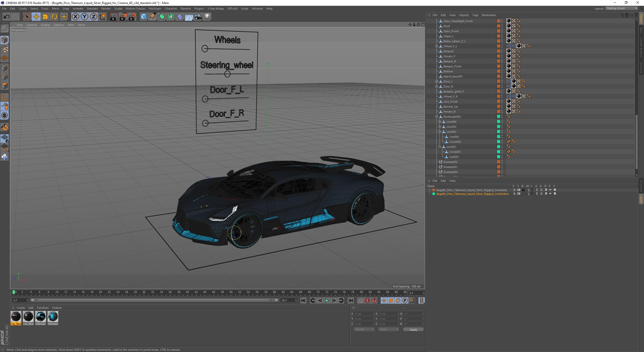This screenshot has height=352, width=644.
Task: Collapse the Line002 object
Action: point(440,132)
